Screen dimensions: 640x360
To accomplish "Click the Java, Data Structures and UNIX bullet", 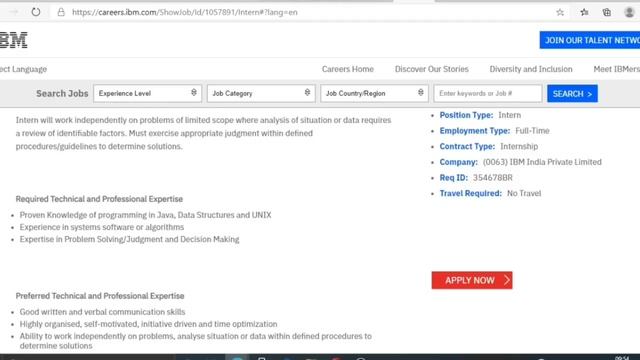I will [x=145, y=215].
